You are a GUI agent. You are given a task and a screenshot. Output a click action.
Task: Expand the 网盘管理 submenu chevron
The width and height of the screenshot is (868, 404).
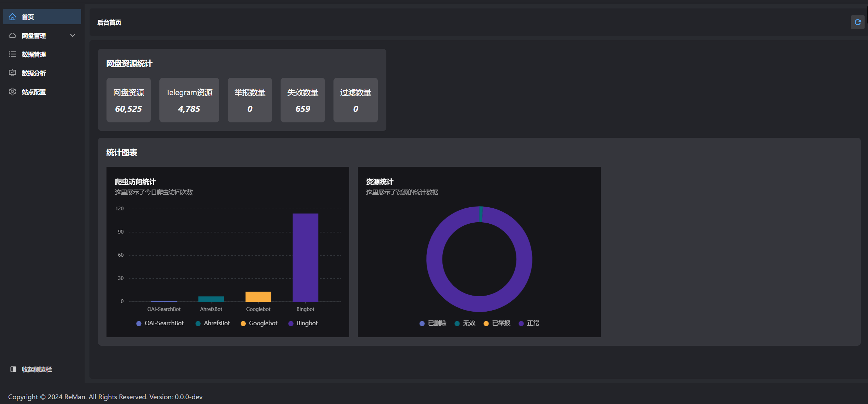tap(72, 35)
